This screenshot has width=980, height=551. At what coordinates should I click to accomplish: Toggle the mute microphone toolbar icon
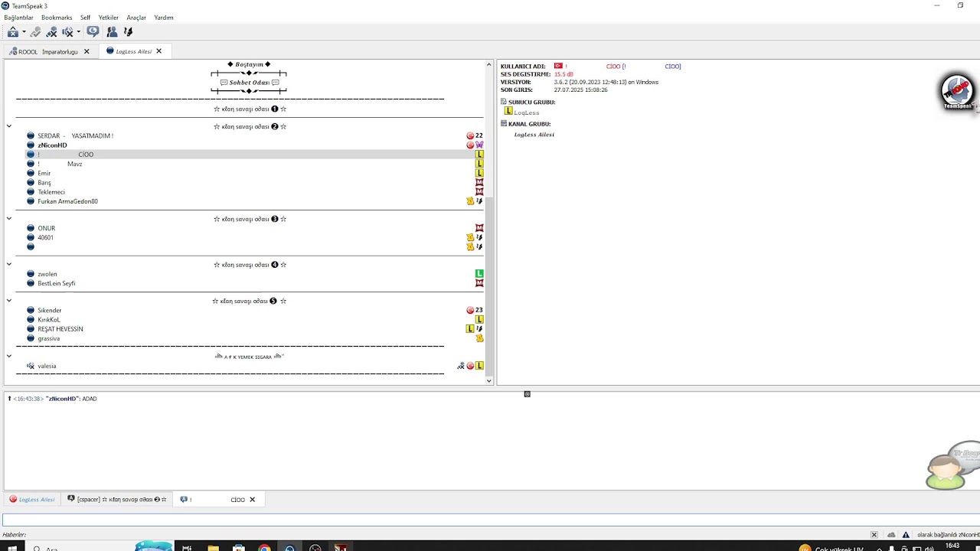pos(51,31)
